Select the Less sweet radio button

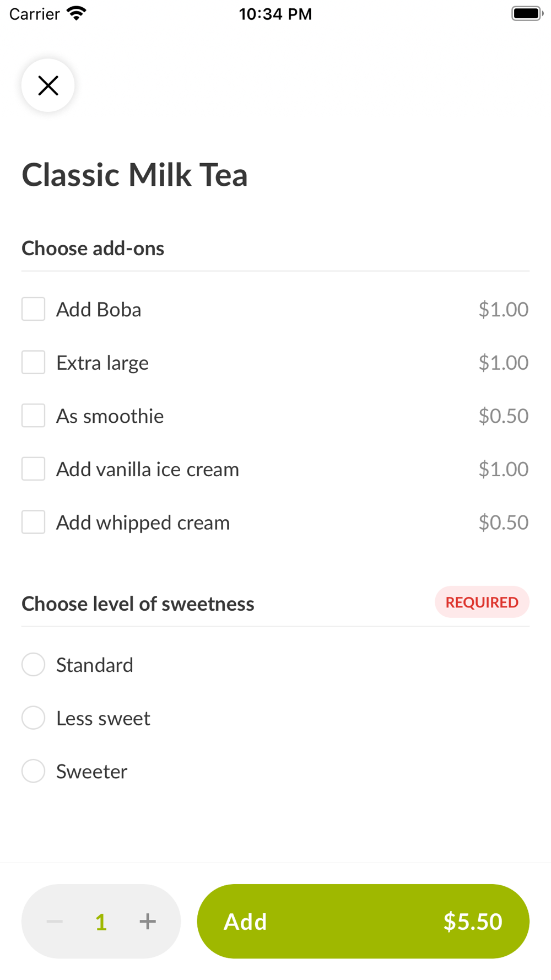tap(33, 718)
